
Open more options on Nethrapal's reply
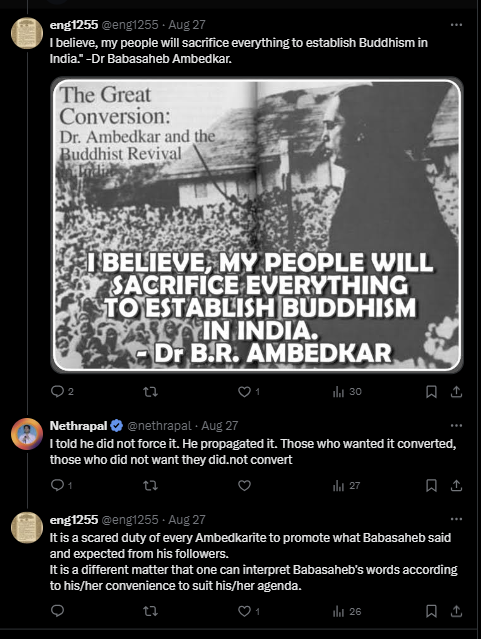pos(456,425)
